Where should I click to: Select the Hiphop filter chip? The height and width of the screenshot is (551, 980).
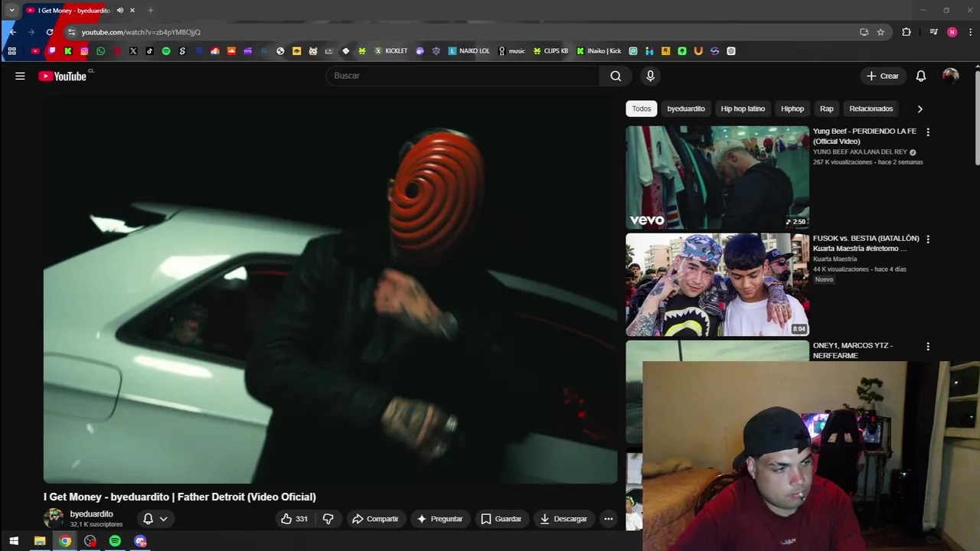(792, 109)
